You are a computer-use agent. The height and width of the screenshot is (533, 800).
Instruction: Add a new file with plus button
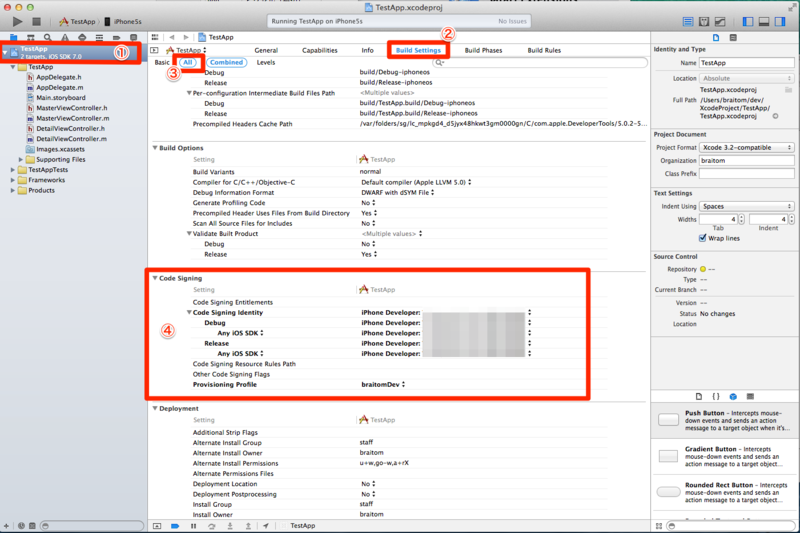pos(7,526)
